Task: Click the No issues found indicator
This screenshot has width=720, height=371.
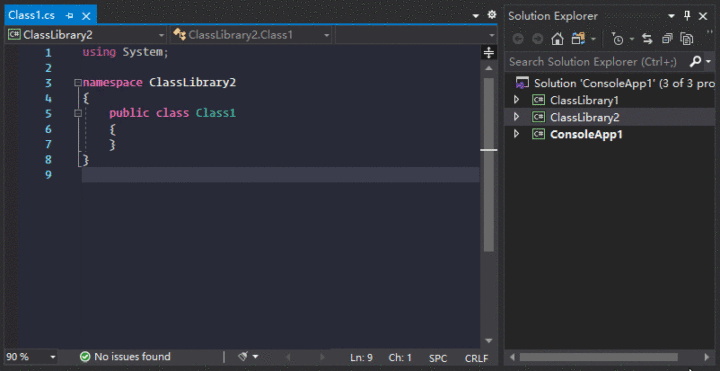Action: pyautogui.click(x=125, y=356)
